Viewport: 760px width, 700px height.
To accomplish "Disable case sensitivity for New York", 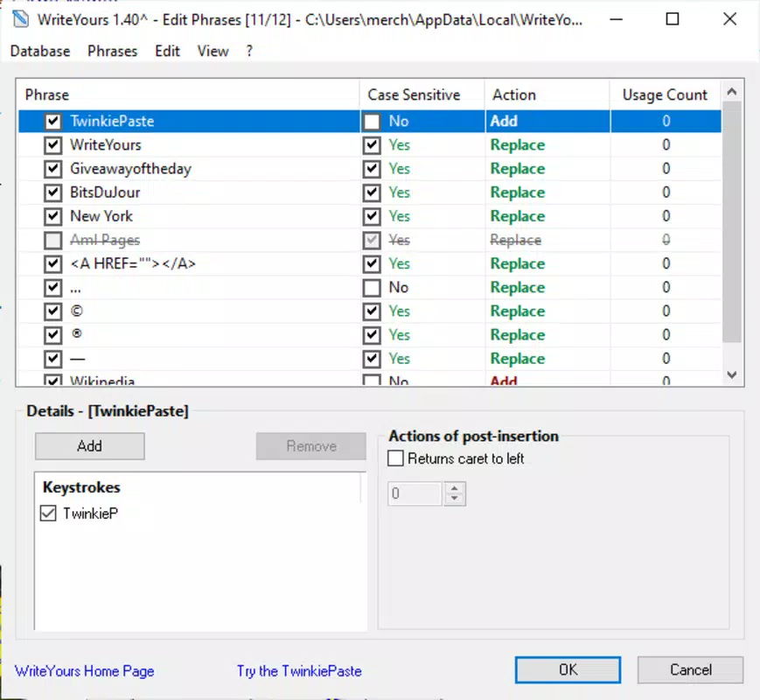I will coord(372,216).
